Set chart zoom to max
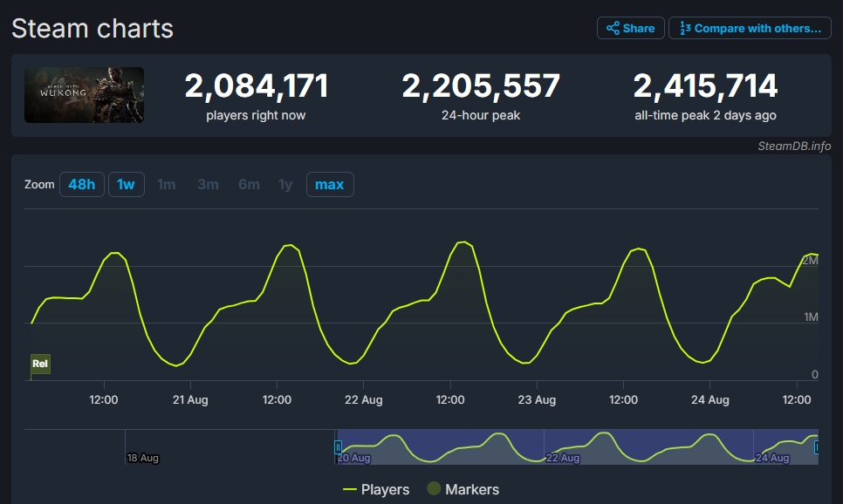843x504 pixels. [x=330, y=184]
